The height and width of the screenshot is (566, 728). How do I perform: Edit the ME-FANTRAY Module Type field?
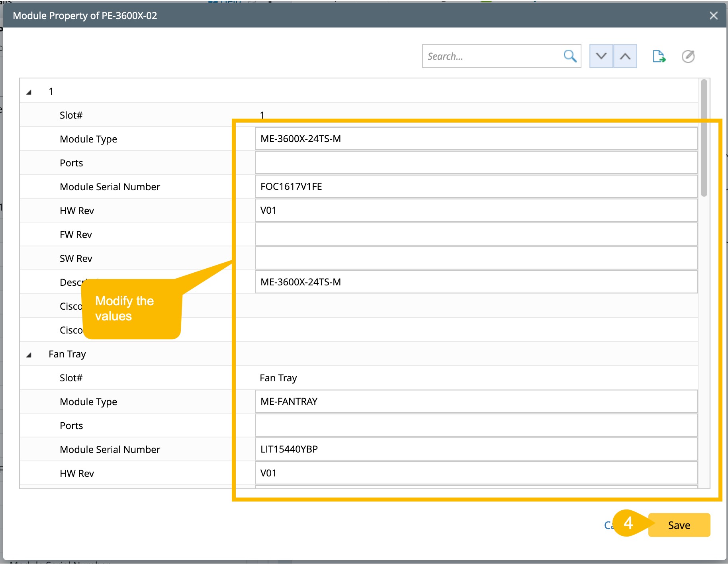point(476,401)
